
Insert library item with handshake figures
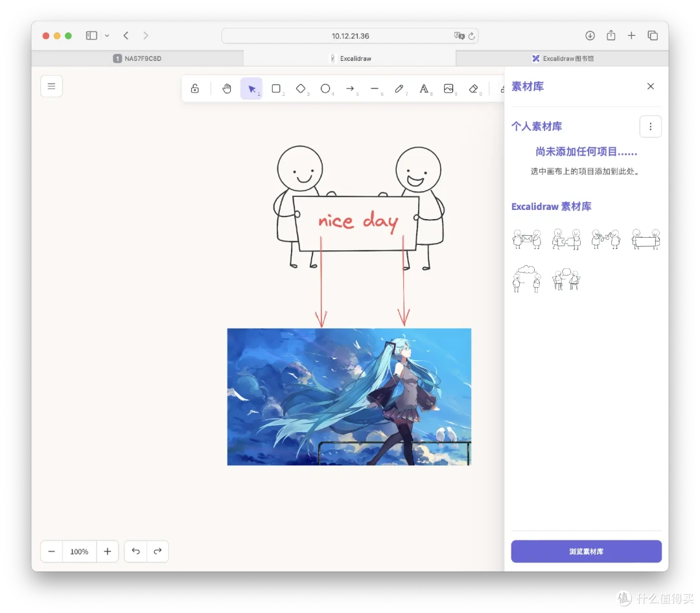coord(606,239)
